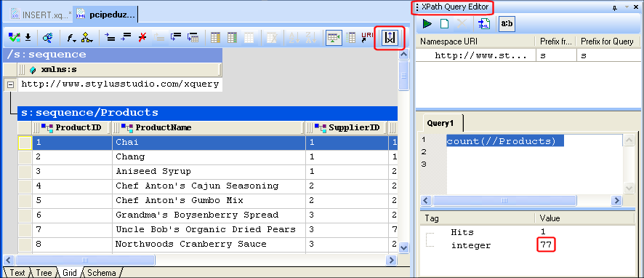Viewport: 644px width, 278px height.
Task: Run the XPath query with green play icon
Action: (x=427, y=24)
